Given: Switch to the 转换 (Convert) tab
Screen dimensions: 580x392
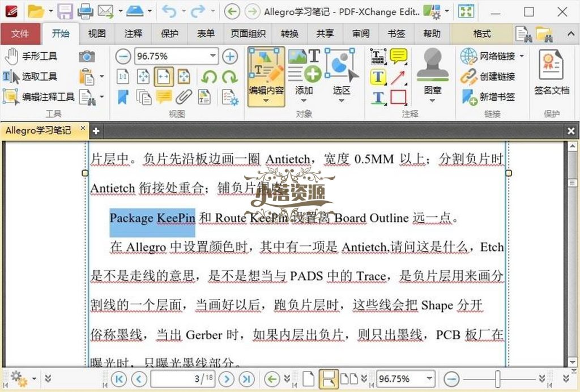Looking at the screenshot, I should 289,33.
